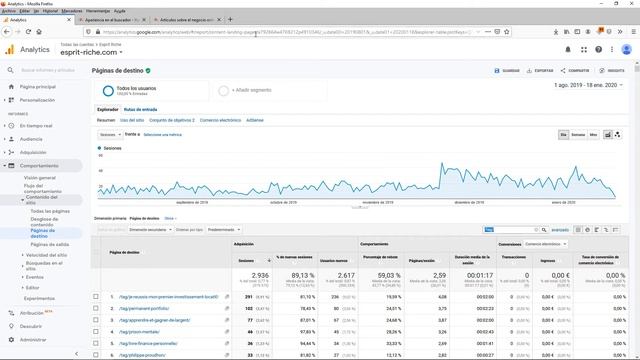Open row 1 landing page in new window icon
Viewport: 640px width, 360px height.
click(x=227, y=297)
